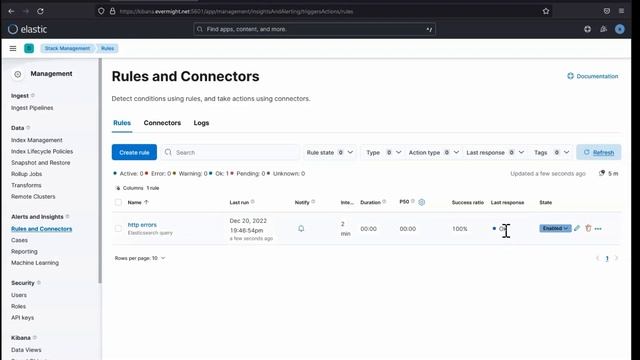Click the Find apps global search field

(314, 29)
